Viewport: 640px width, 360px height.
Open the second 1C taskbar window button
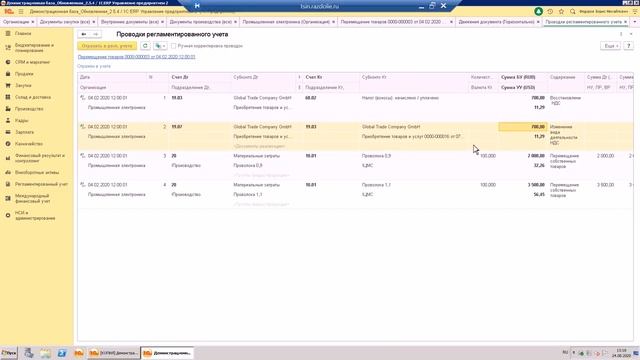coord(167,353)
